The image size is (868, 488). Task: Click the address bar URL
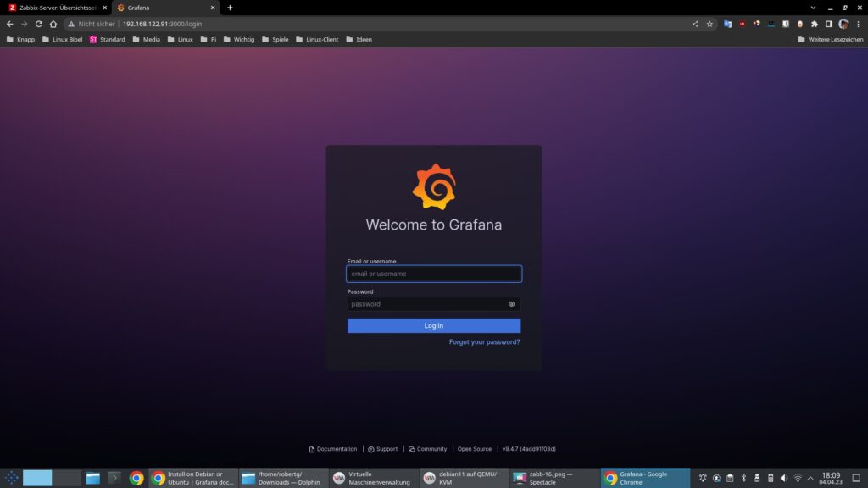coord(162,24)
